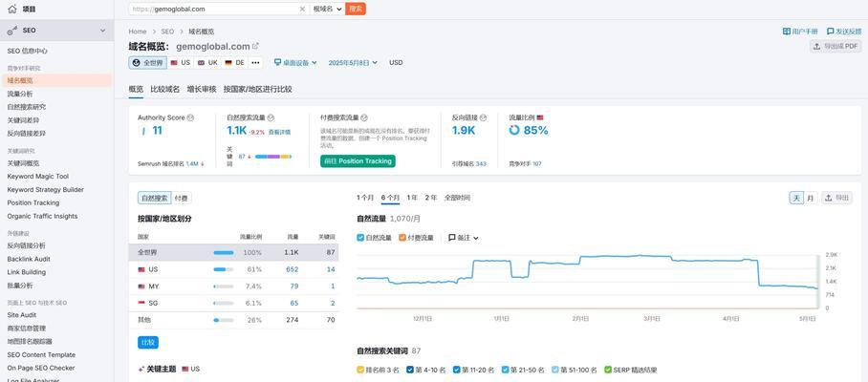Click the info icon next to 付费搜索流量

point(364,117)
